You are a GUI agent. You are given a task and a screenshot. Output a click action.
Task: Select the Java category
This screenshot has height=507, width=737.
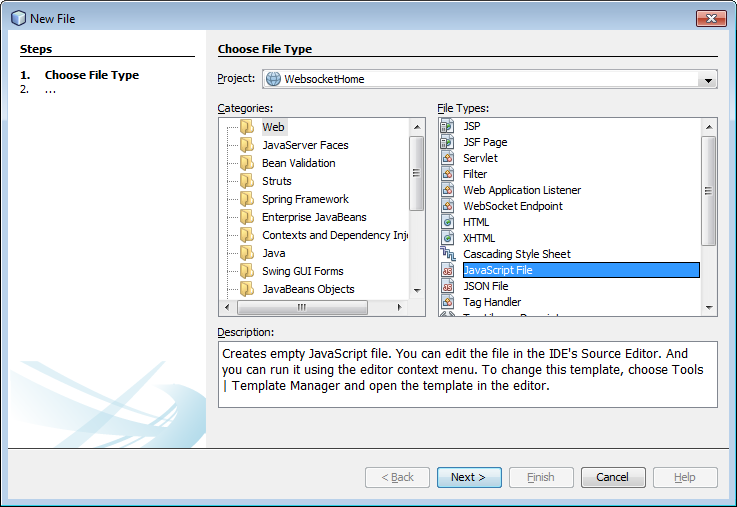274,253
